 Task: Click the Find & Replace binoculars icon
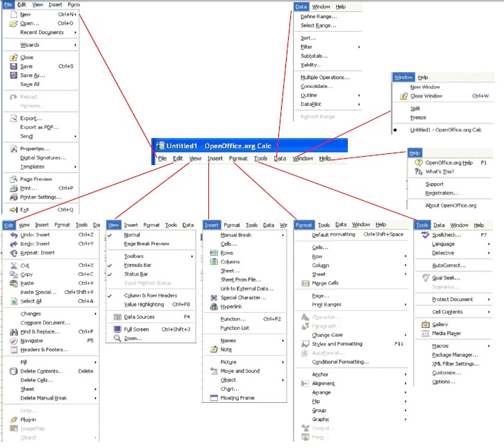tap(14, 332)
